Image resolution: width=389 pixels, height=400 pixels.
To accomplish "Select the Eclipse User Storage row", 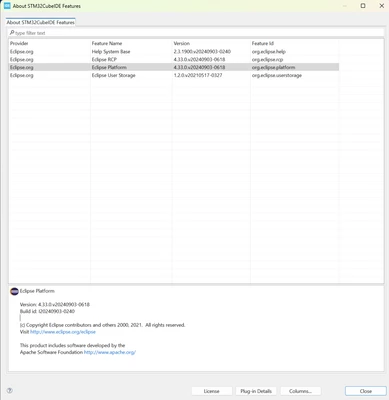I will [x=174, y=75].
